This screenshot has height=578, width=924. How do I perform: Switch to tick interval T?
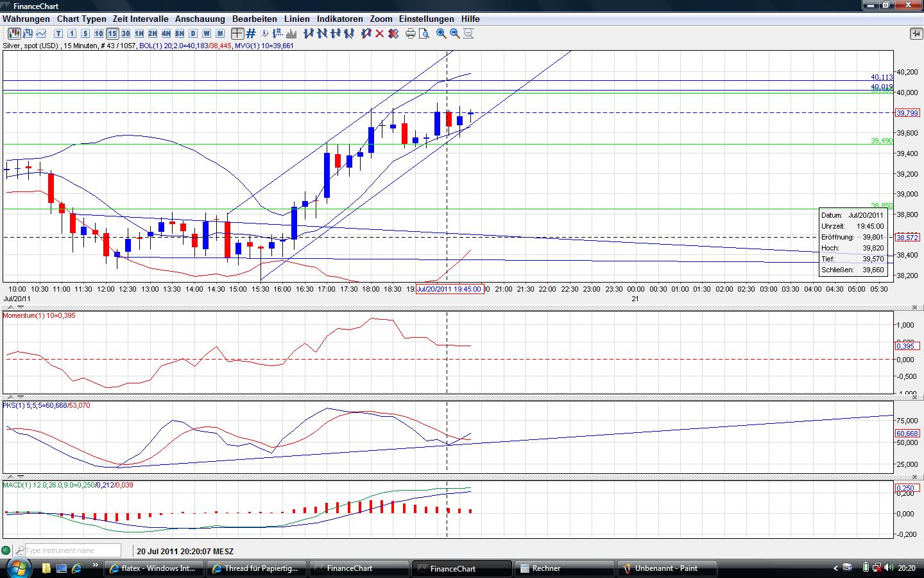58,33
